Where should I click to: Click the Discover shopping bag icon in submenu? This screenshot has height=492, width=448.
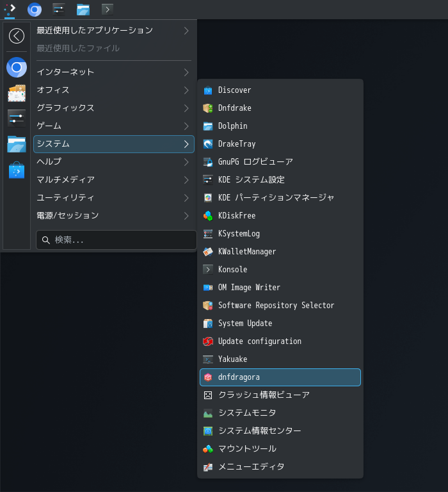[208, 90]
